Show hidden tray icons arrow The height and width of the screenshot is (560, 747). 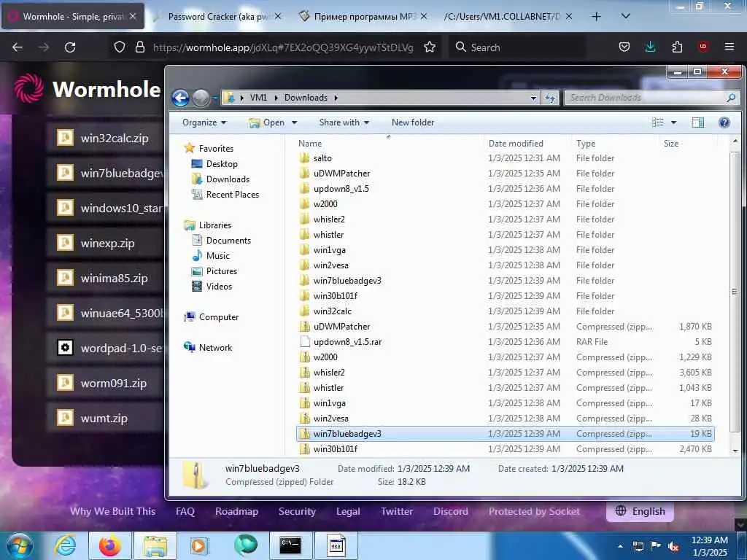click(x=620, y=547)
